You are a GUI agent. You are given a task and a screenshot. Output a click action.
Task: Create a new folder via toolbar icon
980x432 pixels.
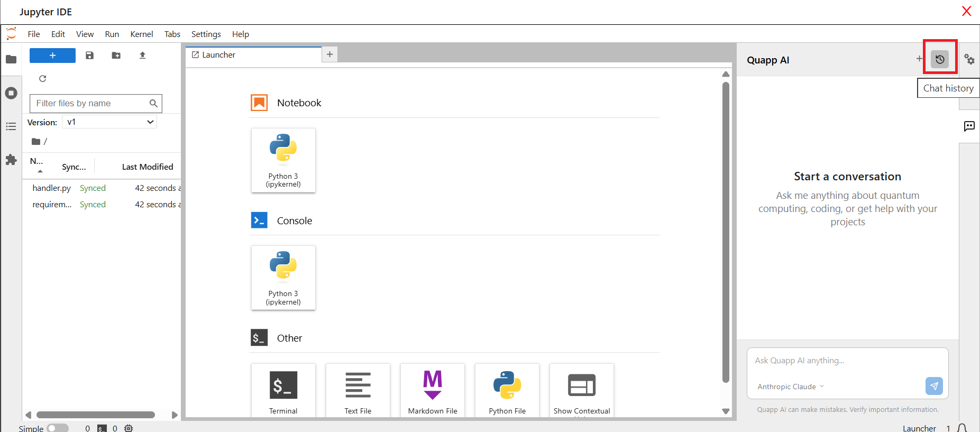pos(116,56)
